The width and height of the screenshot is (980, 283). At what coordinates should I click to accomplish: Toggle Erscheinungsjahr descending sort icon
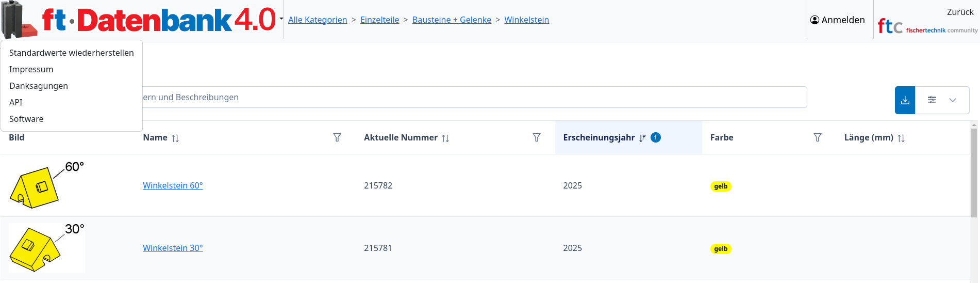642,138
